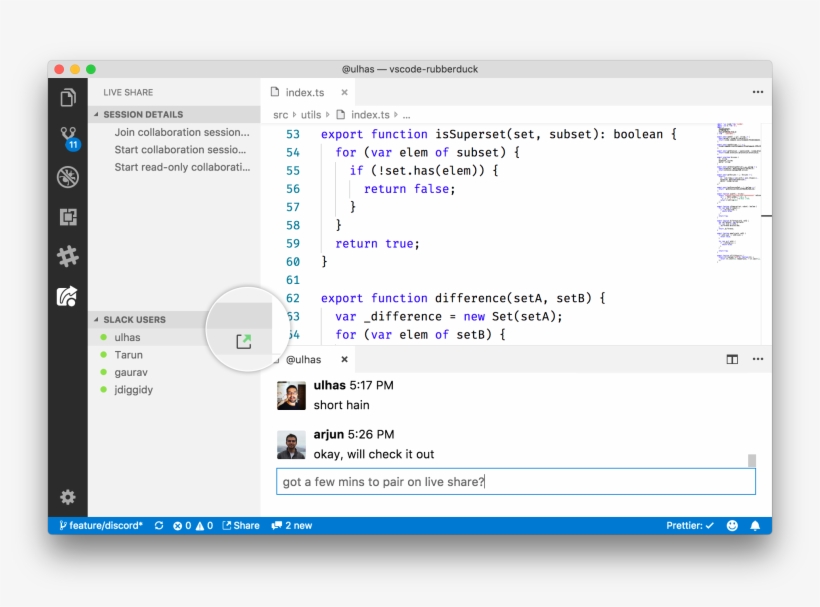Viewport: 820px width, 607px height.
Task: Click the utils breadcrumb
Action: [311, 115]
